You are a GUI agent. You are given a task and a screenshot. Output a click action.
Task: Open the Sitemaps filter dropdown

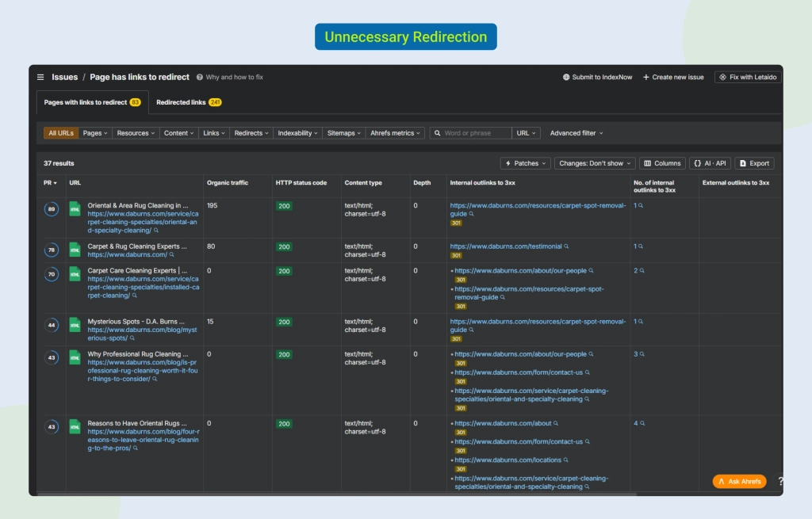344,133
